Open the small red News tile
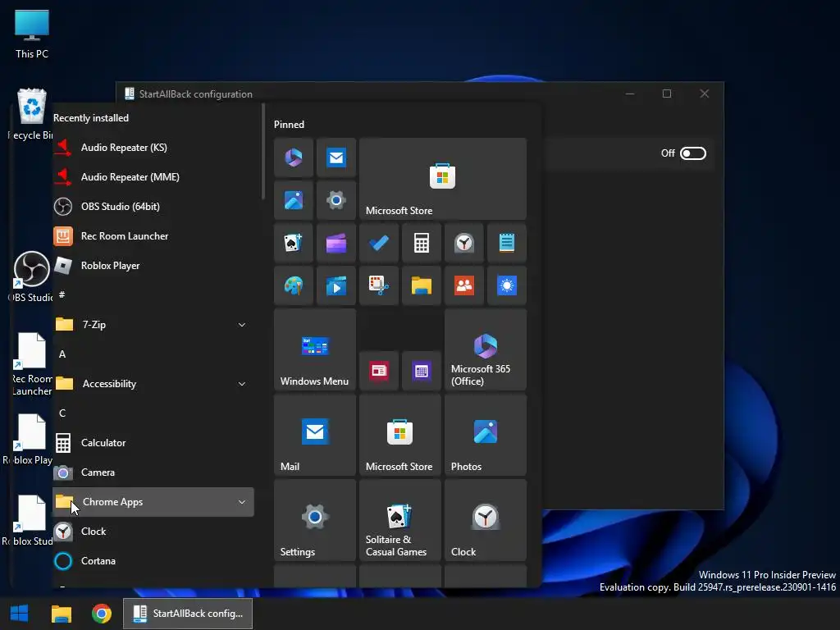Image resolution: width=840 pixels, height=630 pixels. point(379,371)
